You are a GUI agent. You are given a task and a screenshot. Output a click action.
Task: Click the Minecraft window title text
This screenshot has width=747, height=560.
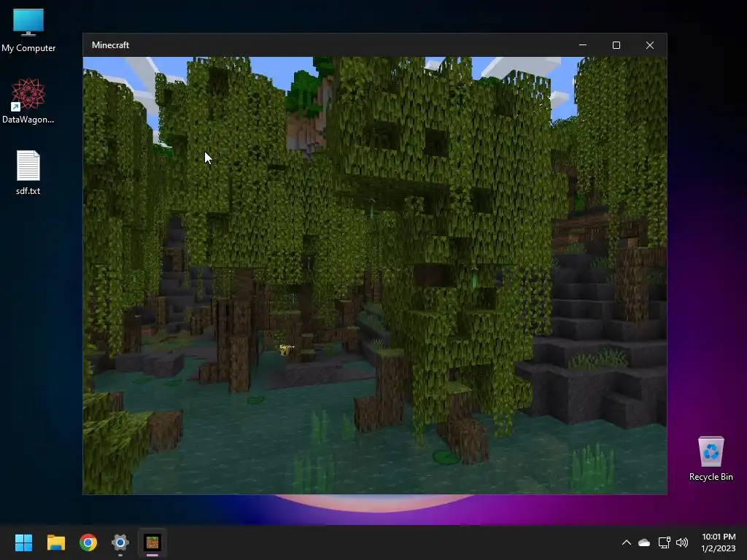coord(111,44)
